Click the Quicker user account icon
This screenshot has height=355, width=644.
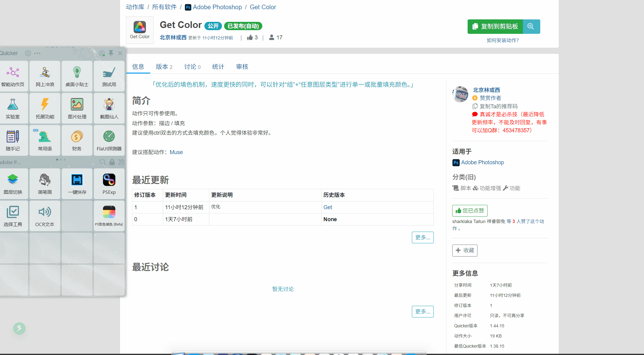coord(102,53)
